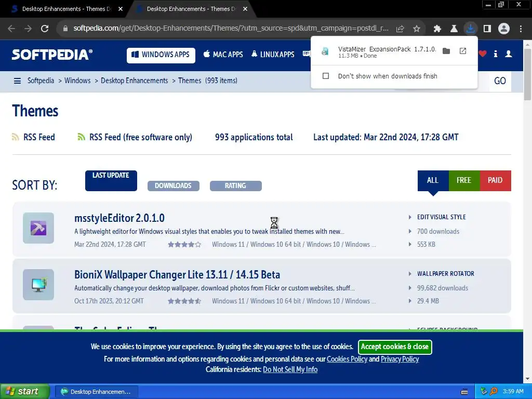Click the orange RSS Feed icon
This screenshot has height=399, width=532.
[15, 137]
